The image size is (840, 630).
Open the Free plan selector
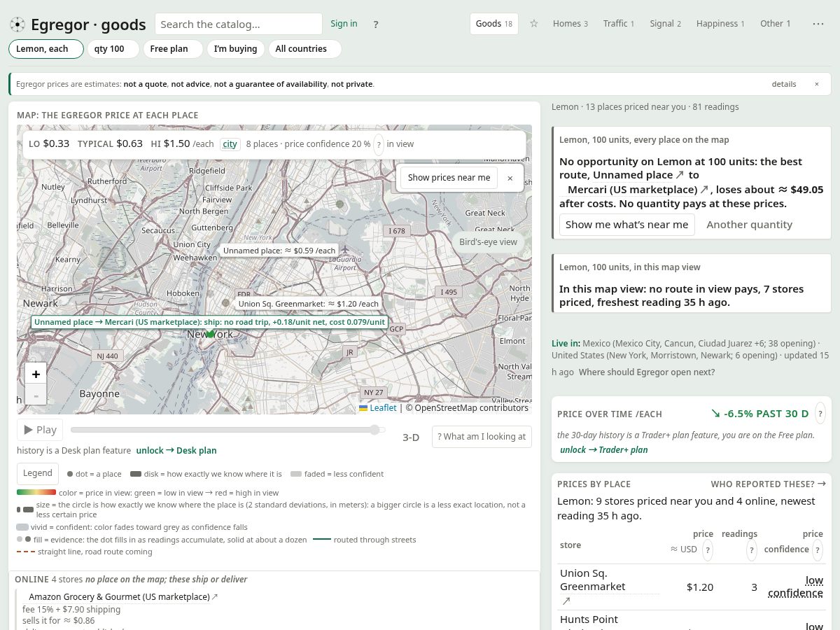point(173,49)
